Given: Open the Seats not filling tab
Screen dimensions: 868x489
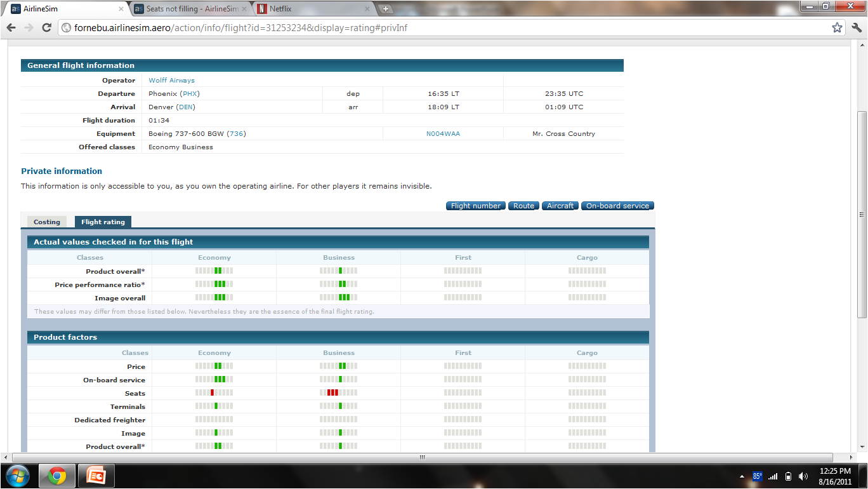Looking at the screenshot, I should [187, 9].
